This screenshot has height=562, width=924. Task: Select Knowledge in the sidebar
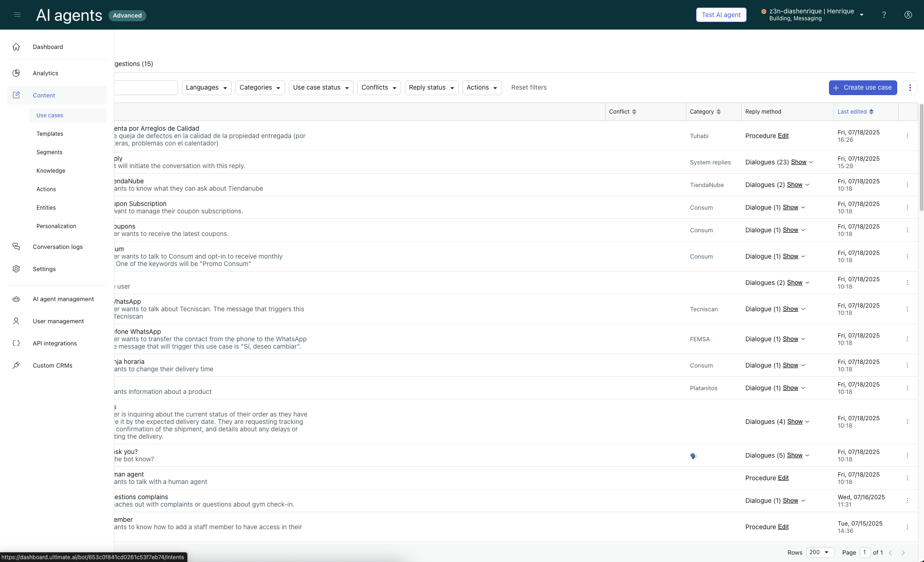tap(51, 171)
